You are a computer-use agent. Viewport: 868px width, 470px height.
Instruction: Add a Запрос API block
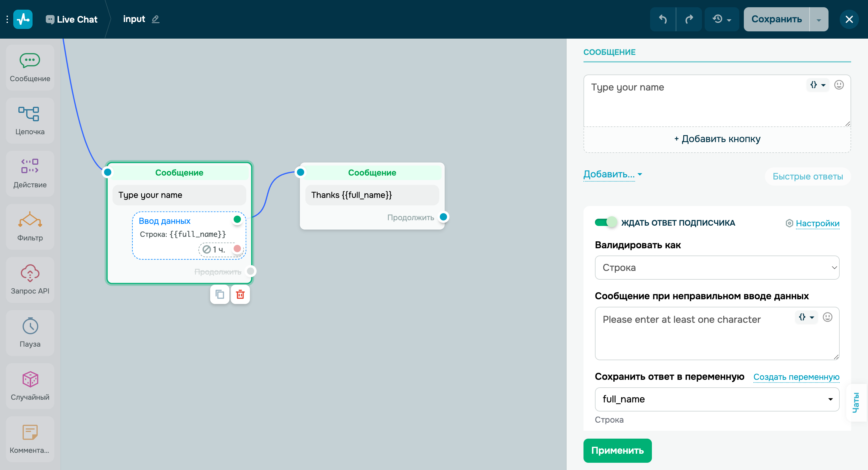coord(30,280)
